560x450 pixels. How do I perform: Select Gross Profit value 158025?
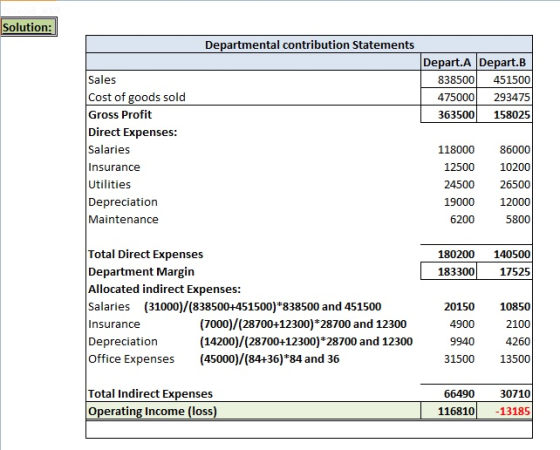coord(512,115)
